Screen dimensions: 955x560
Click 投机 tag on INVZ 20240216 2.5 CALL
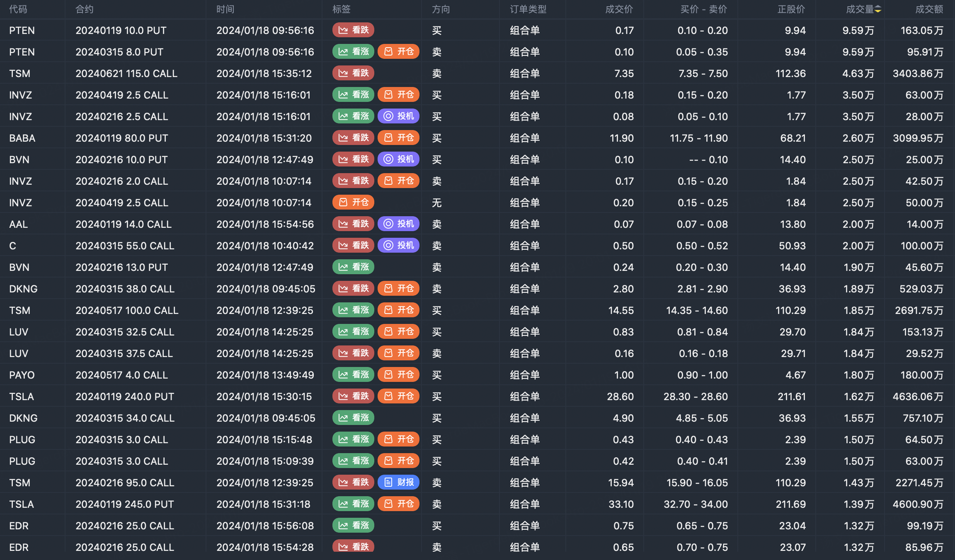398,116
